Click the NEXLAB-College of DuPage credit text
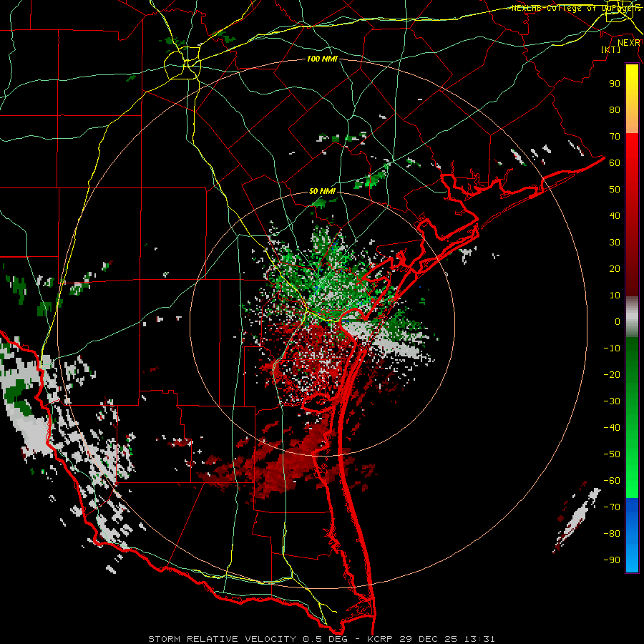Screen dimensions: 644x644 (576, 8)
